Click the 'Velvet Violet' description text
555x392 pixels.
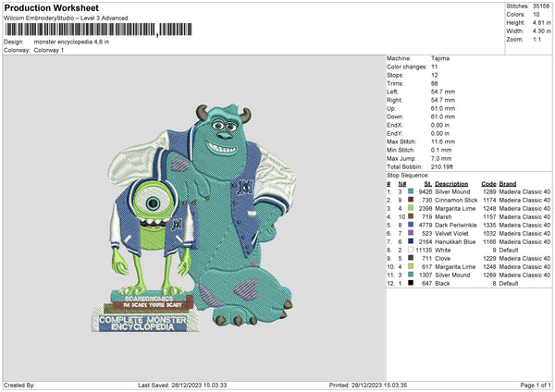451,234
